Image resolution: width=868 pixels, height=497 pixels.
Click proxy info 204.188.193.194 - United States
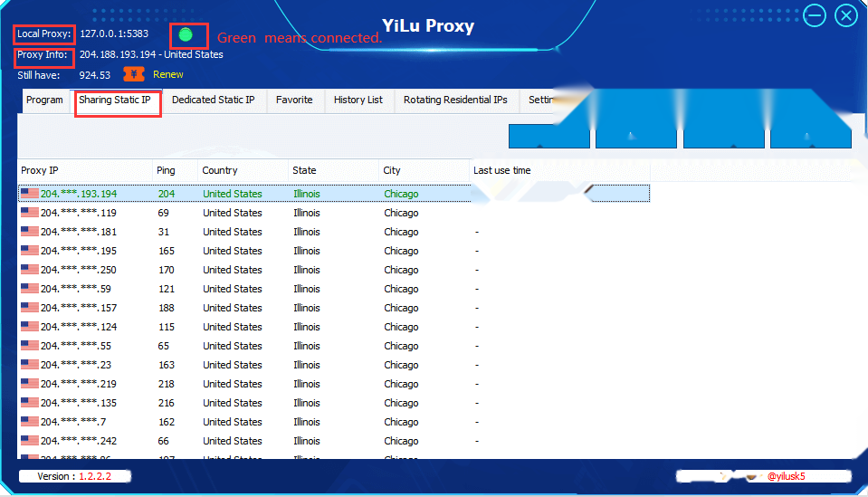tap(151, 55)
